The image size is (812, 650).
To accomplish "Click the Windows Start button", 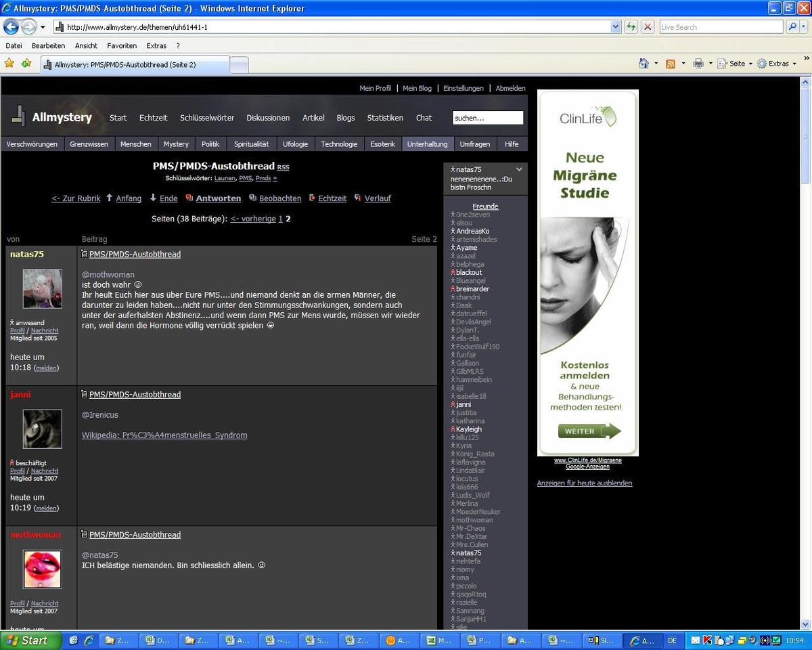I will (31, 640).
